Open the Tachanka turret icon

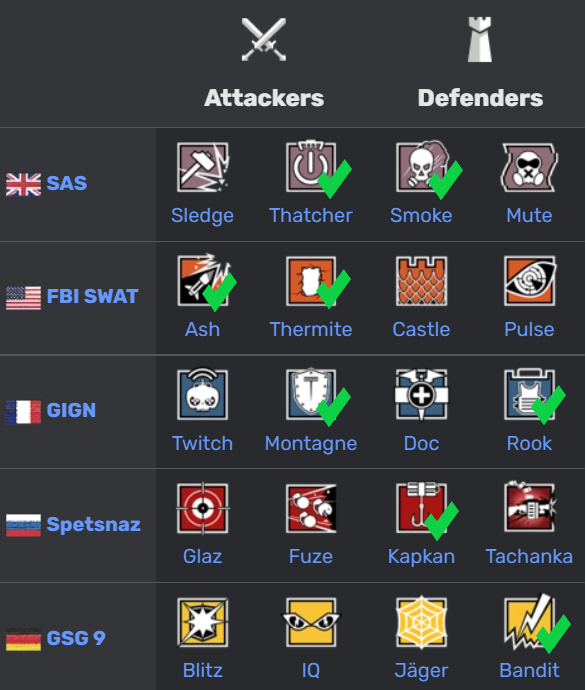(x=530, y=506)
